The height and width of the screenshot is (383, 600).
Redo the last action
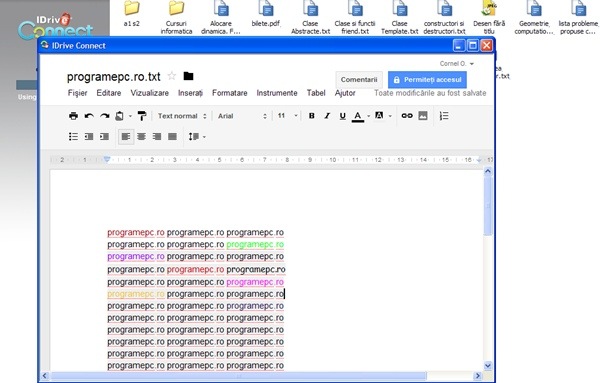[104, 116]
